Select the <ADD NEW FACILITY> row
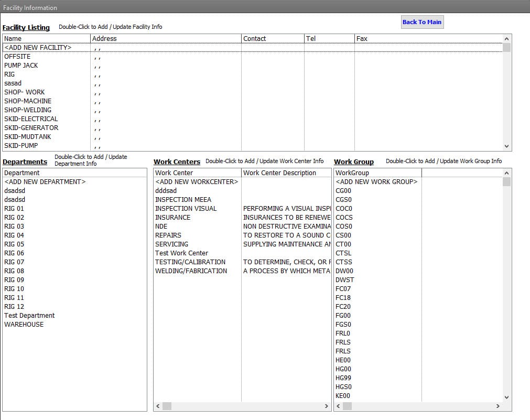The width and height of the screenshot is (530, 420). 253,48
